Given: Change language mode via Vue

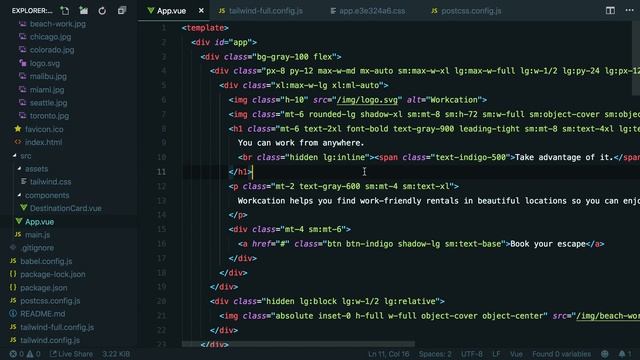Looking at the screenshot, I should (x=516, y=354).
